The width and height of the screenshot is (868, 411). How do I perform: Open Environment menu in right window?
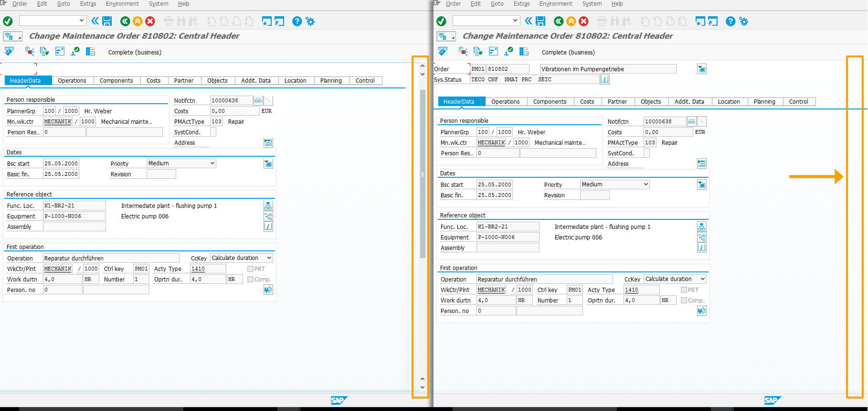pos(556,4)
